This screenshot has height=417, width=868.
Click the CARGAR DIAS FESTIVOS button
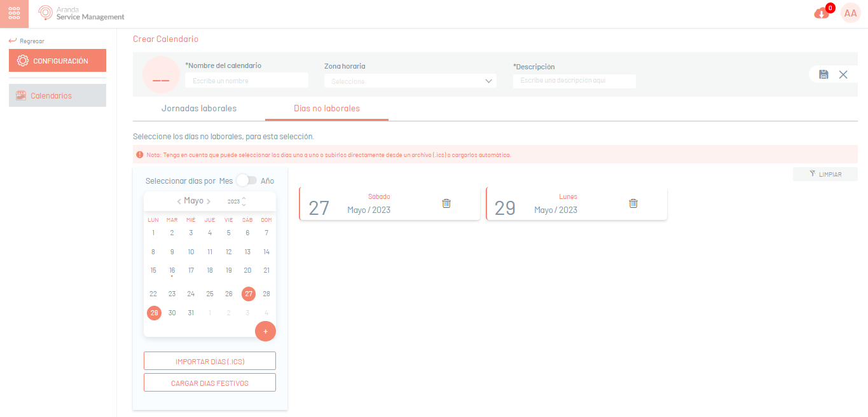point(210,383)
